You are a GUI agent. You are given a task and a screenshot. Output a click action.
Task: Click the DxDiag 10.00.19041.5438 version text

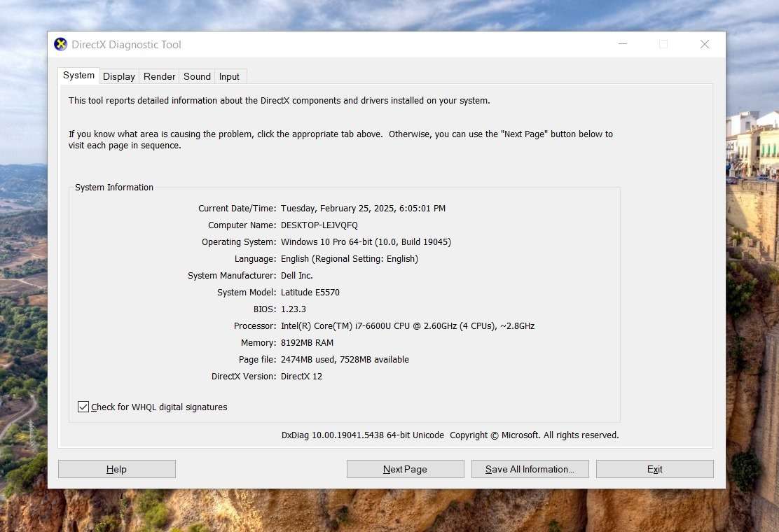[x=363, y=435]
